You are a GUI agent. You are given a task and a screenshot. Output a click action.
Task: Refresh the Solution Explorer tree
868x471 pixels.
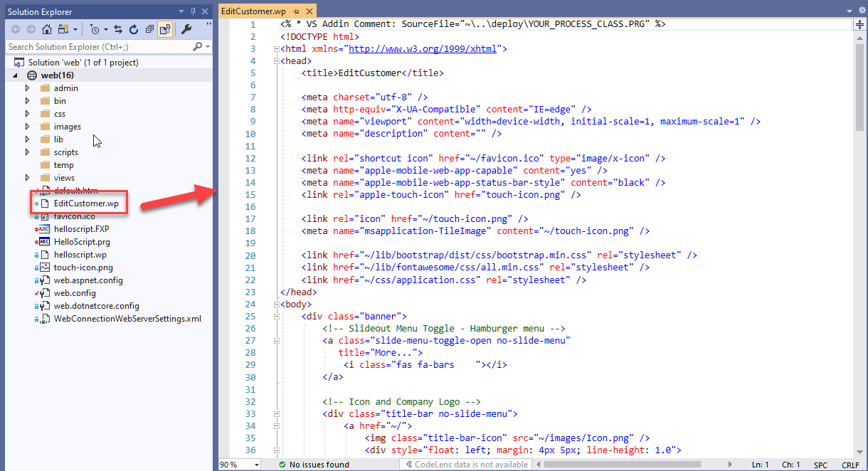[133, 29]
